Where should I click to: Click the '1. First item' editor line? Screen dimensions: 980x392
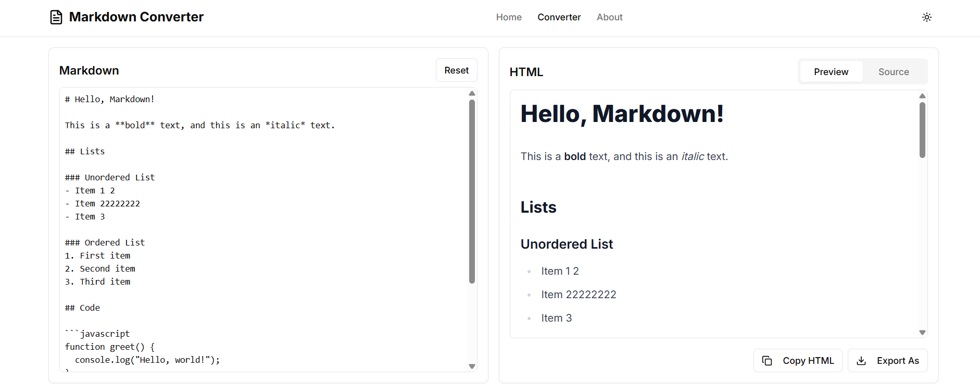pos(97,255)
